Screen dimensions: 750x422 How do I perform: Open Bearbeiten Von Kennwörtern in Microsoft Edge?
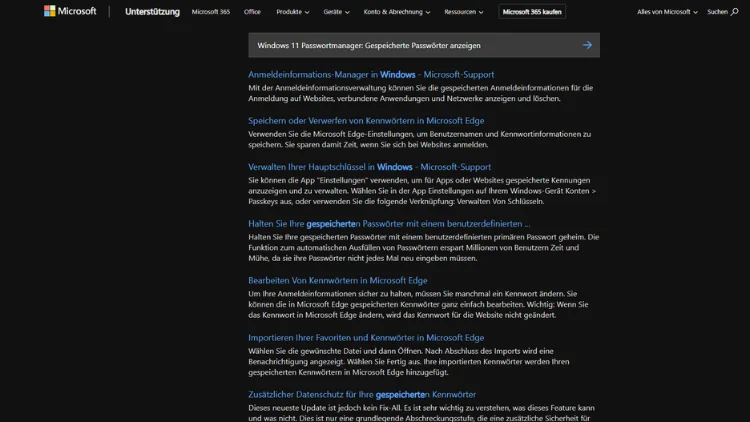pyautogui.click(x=338, y=280)
